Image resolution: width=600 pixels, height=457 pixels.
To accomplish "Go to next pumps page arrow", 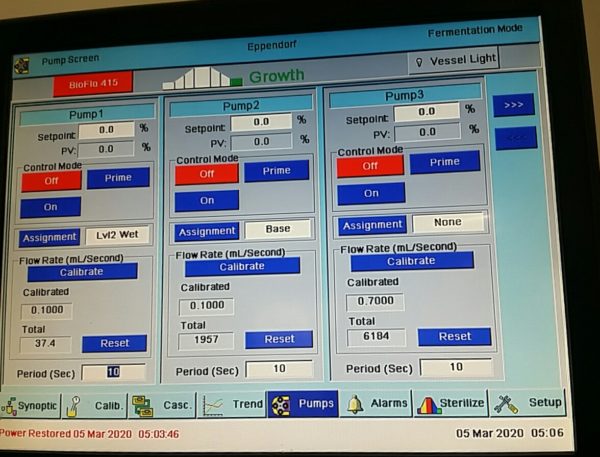I will coord(514,104).
